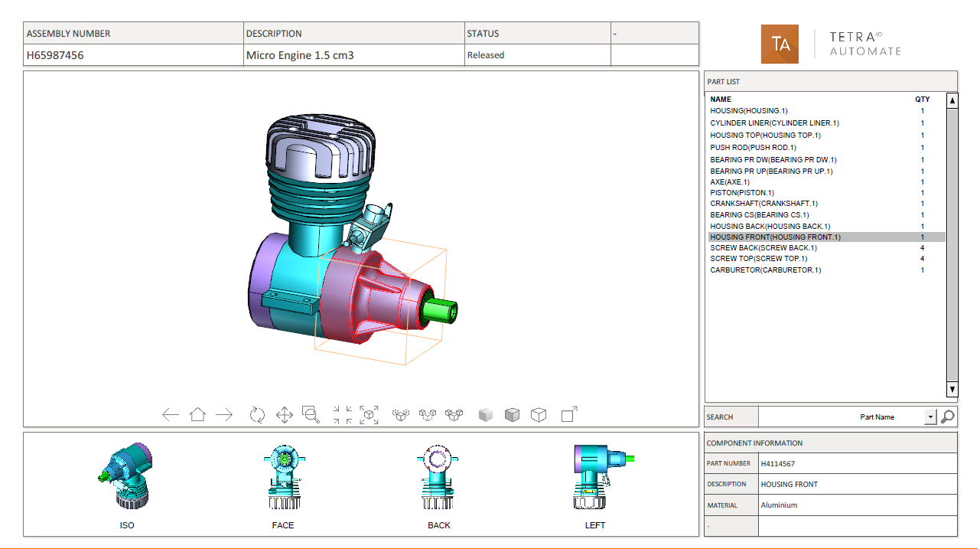Image resolution: width=980 pixels, height=549 pixels.
Task: Choose the wireframe cube render mode
Action: 539,415
